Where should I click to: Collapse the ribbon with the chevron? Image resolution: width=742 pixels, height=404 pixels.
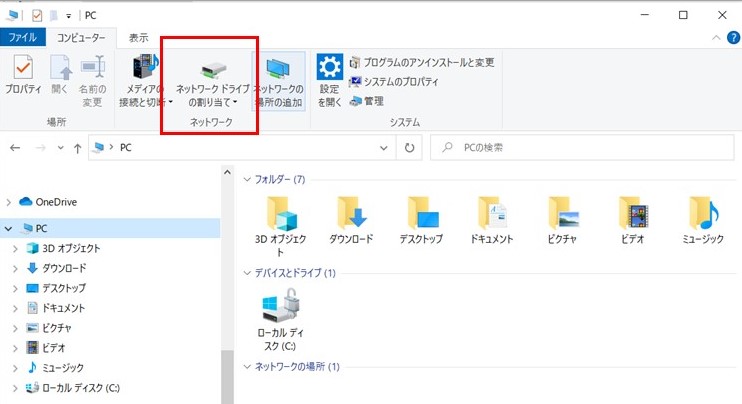coord(716,38)
